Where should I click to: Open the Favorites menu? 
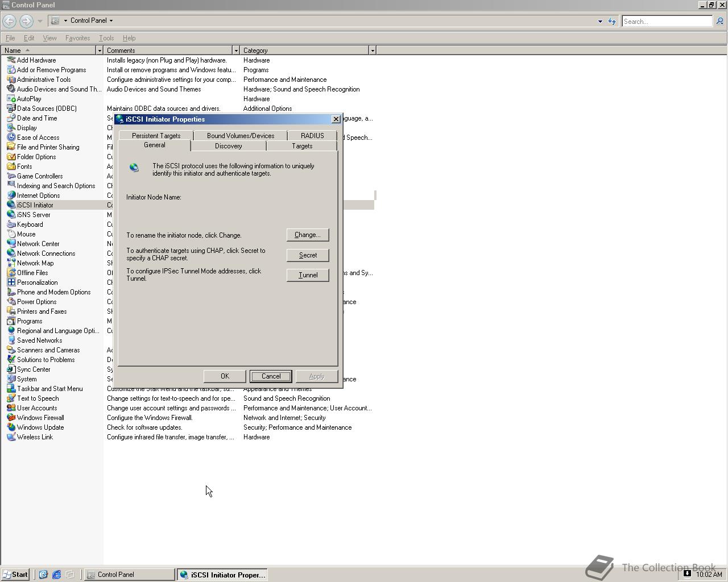tap(77, 38)
